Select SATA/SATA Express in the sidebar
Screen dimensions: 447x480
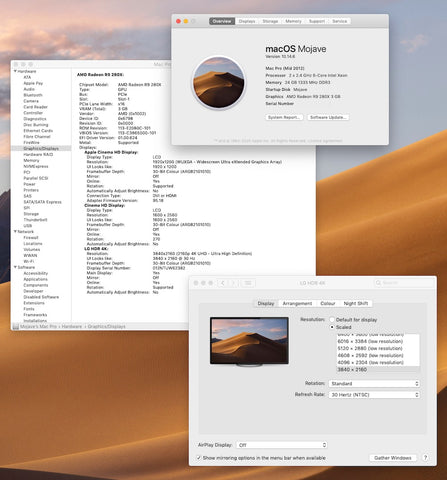tap(42, 202)
